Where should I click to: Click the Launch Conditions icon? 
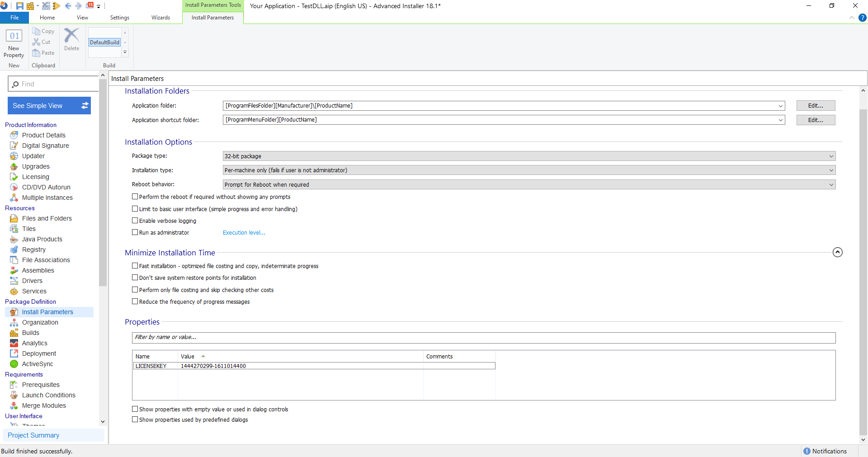coord(14,395)
